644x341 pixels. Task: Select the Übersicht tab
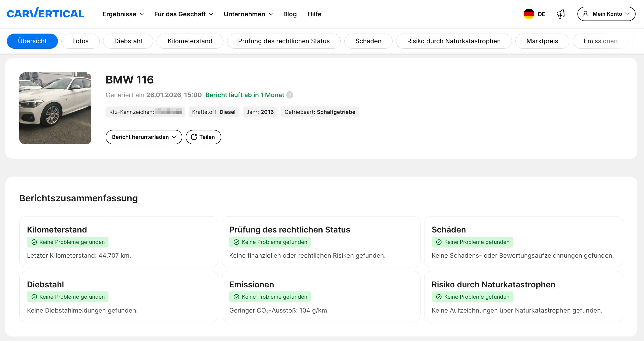pos(32,41)
